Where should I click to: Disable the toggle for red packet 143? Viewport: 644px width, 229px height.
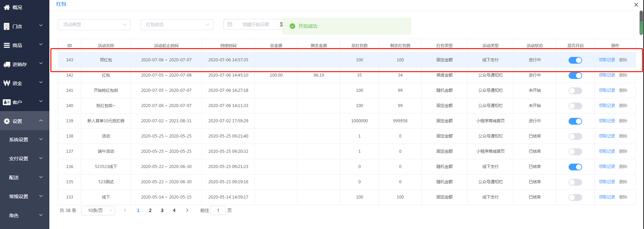tap(575, 60)
